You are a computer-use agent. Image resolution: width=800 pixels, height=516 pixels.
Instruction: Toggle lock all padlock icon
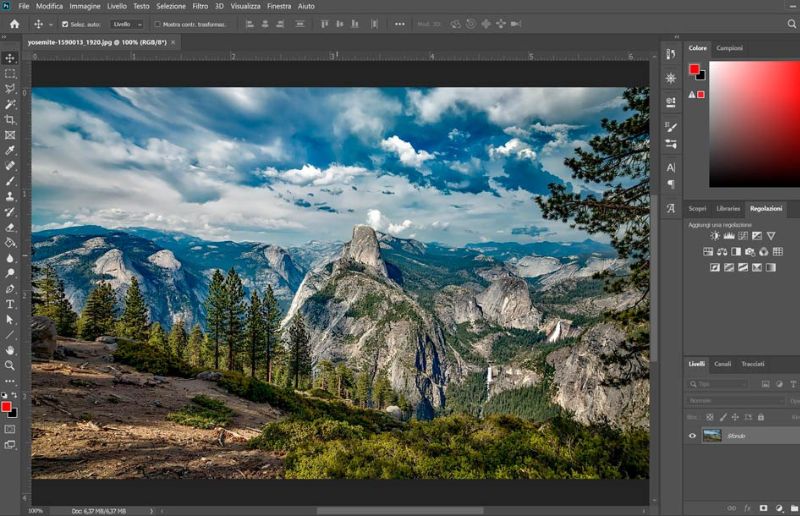point(761,417)
